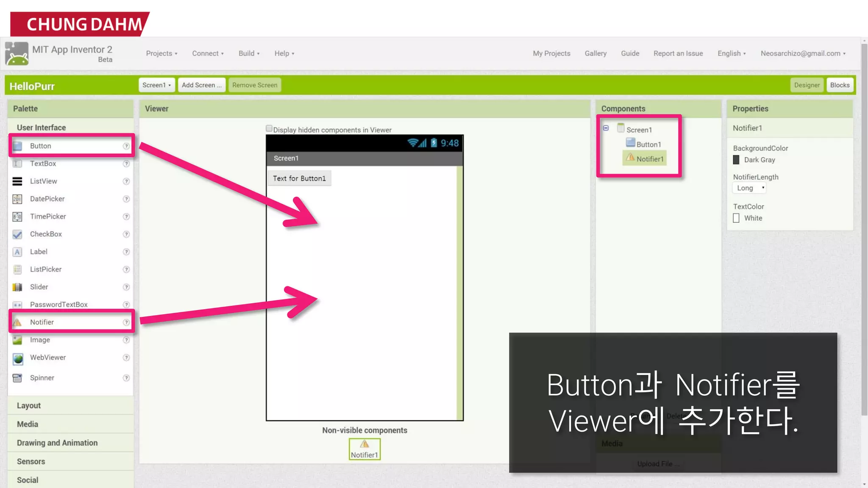Viewport: 868px width, 488px height.
Task: Click the TimePicker palette icon
Action: point(17,216)
